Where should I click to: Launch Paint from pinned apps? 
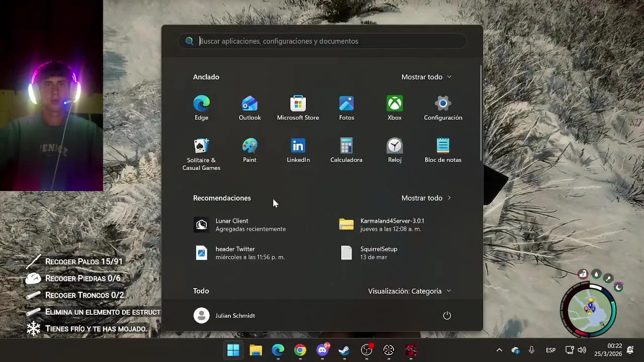pyautogui.click(x=250, y=151)
